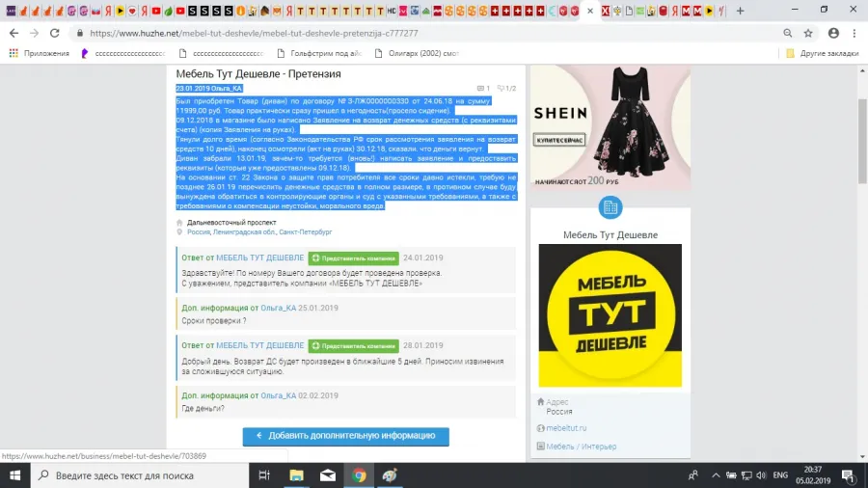Open the Action Center notifications
Image resolution: width=868 pixels, height=488 pixels.
coord(848,475)
